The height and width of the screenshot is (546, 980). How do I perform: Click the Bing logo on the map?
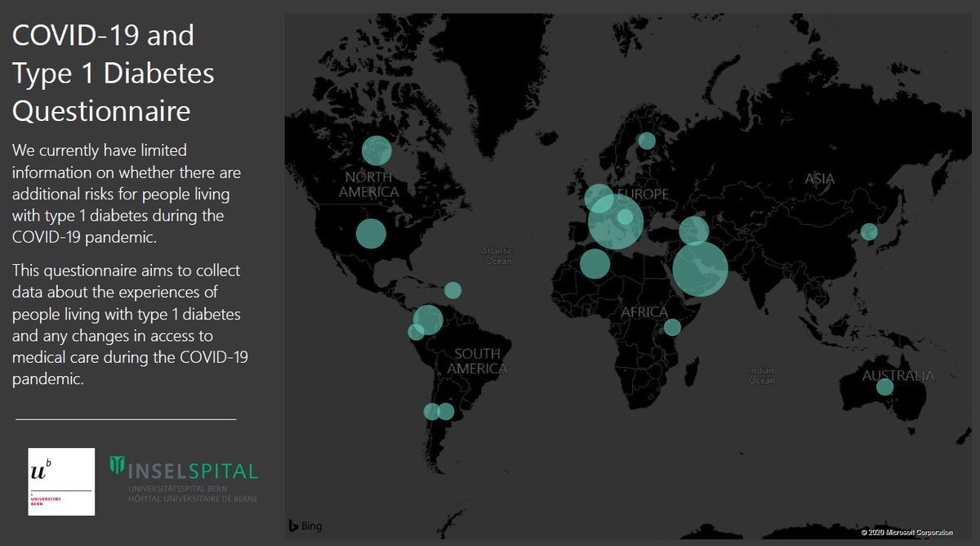coord(305,526)
